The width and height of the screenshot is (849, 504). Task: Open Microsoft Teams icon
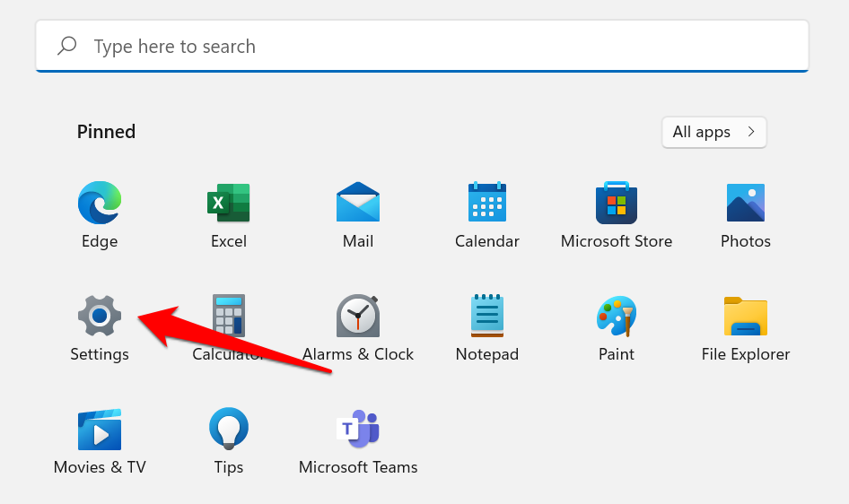358,430
